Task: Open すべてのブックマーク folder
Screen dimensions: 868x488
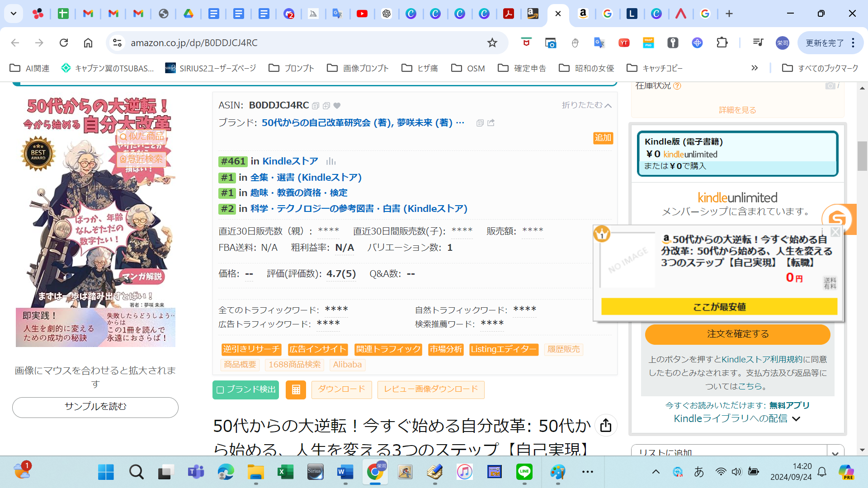Action: tap(821, 68)
